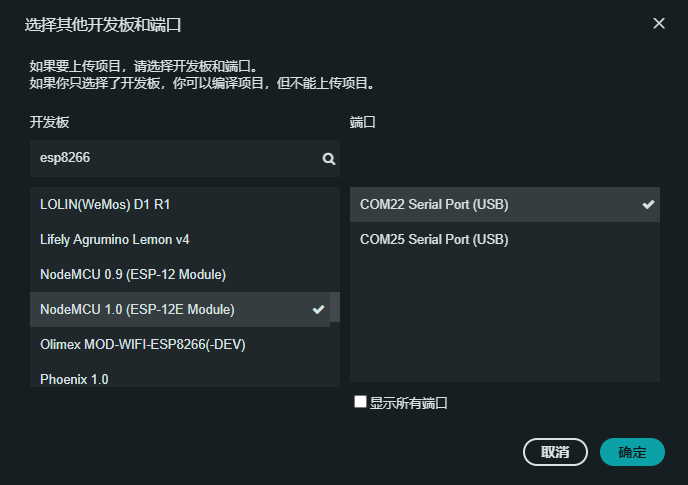Click the 确定 confirm button
This screenshot has width=688, height=485.
click(x=632, y=452)
